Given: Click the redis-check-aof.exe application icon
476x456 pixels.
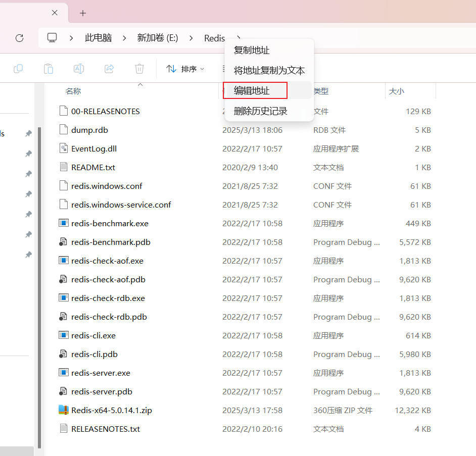Looking at the screenshot, I should click(x=64, y=261).
